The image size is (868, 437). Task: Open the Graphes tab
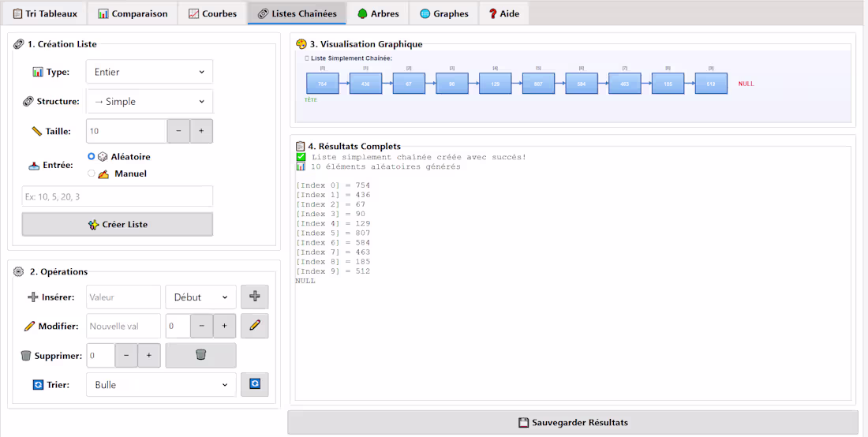pos(444,13)
